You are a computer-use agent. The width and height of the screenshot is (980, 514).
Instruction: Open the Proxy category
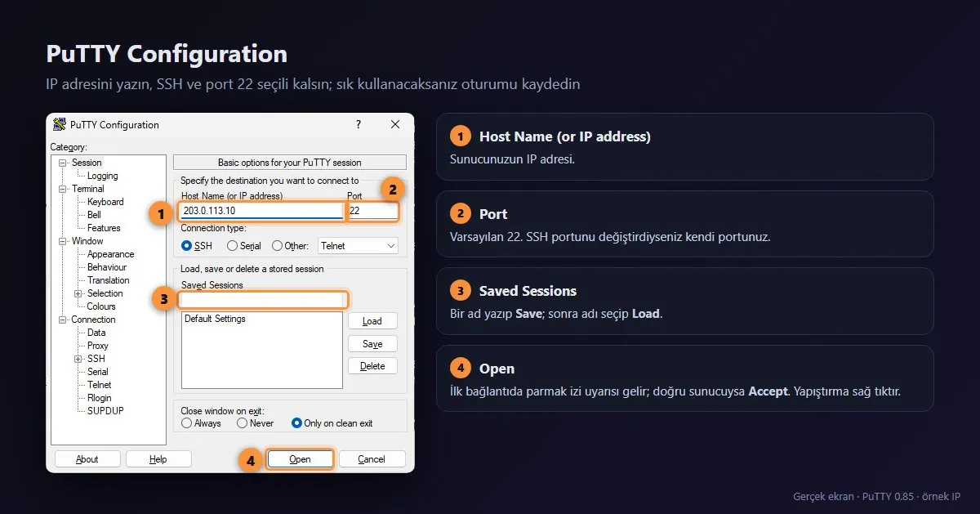click(97, 346)
